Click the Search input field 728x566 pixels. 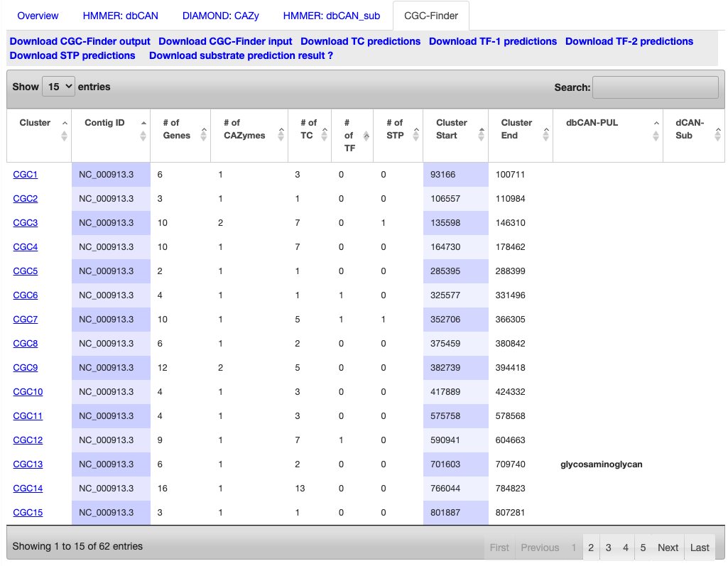click(656, 87)
